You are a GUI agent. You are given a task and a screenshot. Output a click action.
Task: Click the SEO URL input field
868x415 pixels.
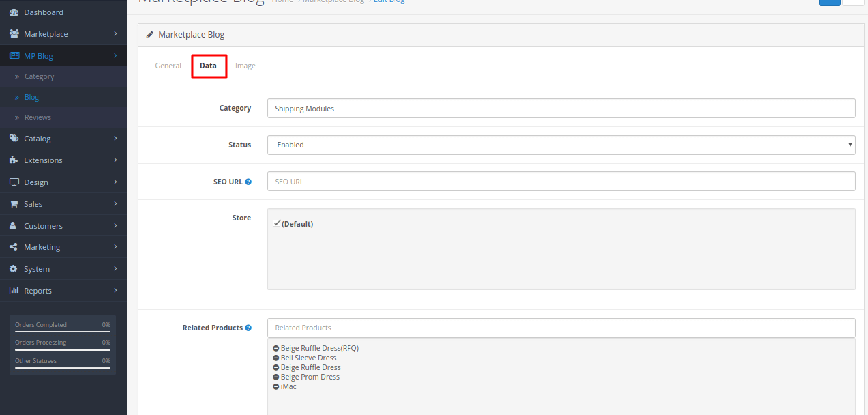click(561, 182)
